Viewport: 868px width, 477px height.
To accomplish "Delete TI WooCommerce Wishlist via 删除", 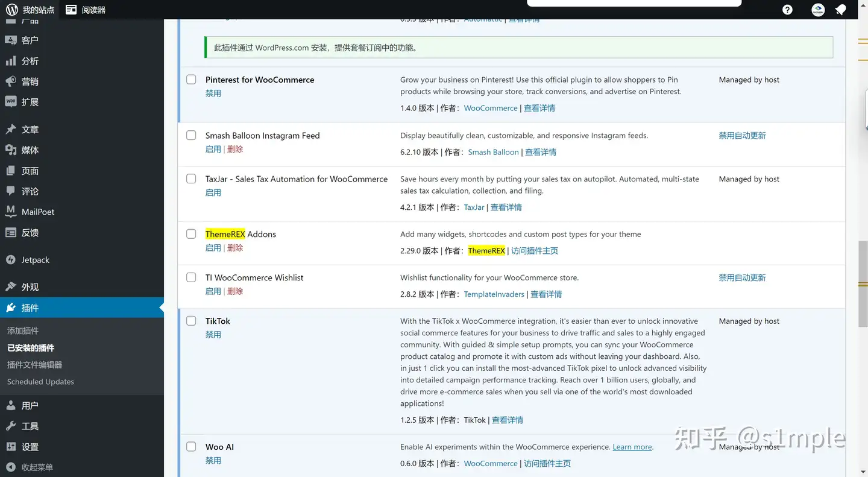I will point(235,291).
